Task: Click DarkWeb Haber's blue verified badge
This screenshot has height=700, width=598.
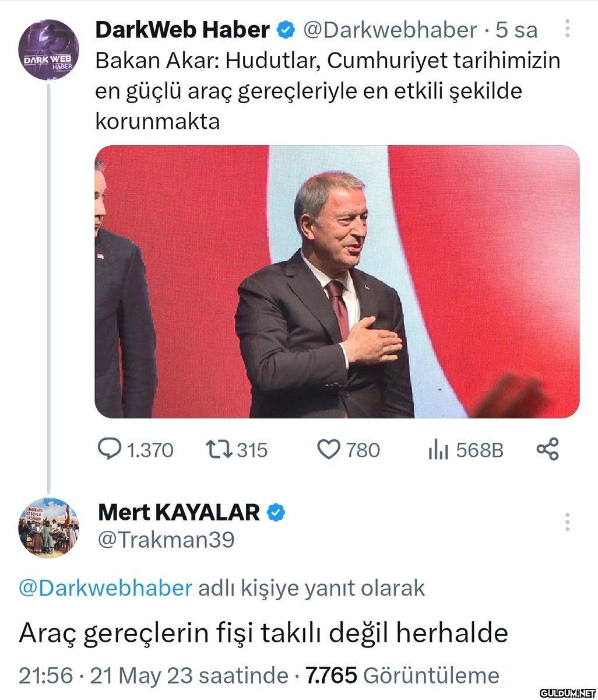Action: pyautogui.click(x=285, y=30)
